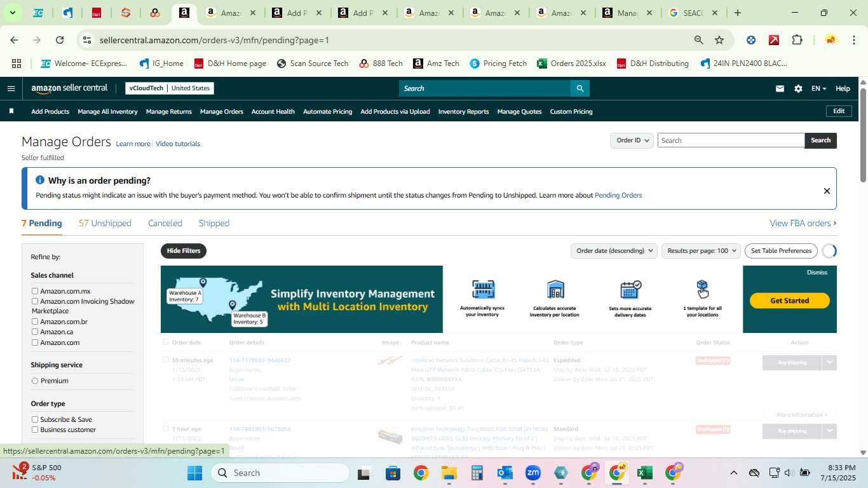Check the Amazon.com.br sales channel
The height and width of the screenshot is (488, 868).
pyautogui.click(x=35, y=322)
